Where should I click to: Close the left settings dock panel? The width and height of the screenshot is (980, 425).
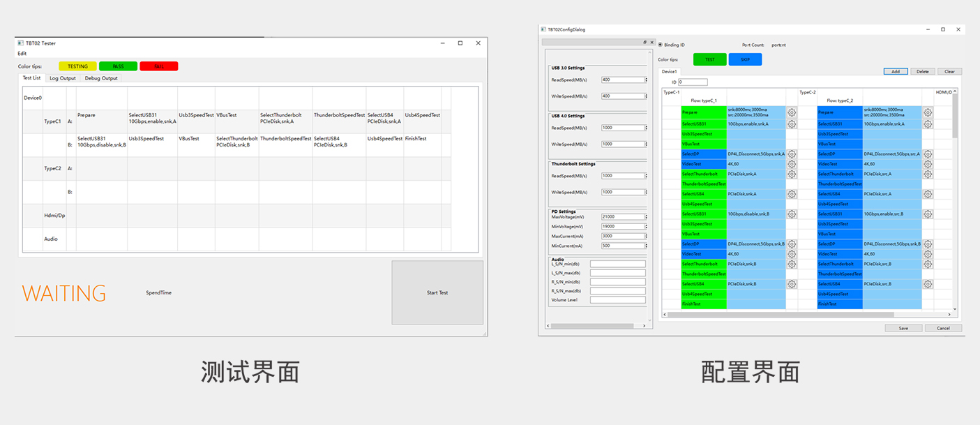point(651,43)
